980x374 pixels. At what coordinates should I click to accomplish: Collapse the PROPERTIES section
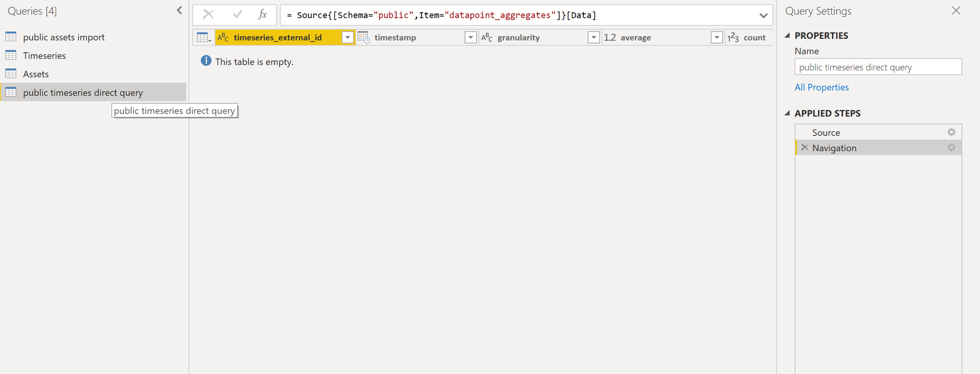787,35
